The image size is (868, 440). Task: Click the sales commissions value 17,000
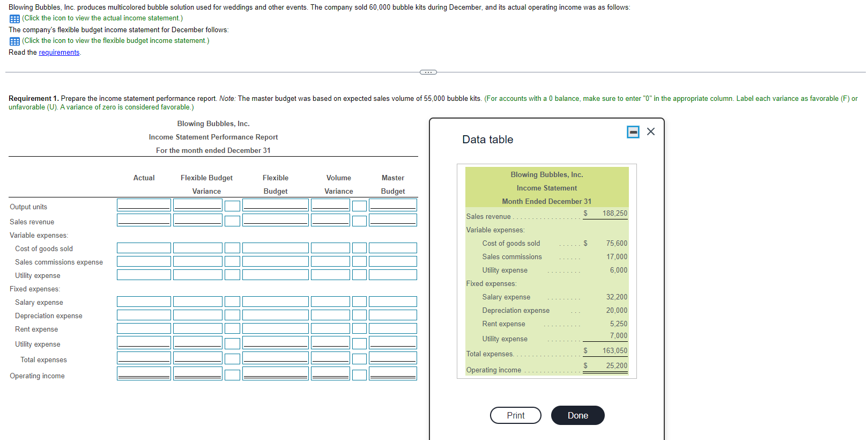pyautogui.click(x=617, y=257)
